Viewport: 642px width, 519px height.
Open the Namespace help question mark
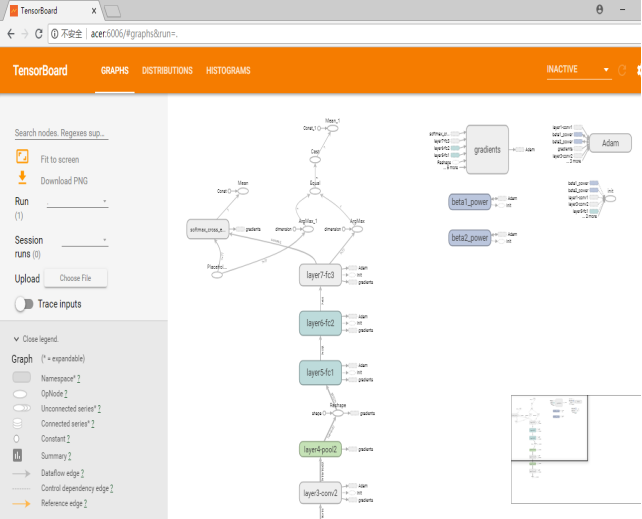click(x=79, y=379)
